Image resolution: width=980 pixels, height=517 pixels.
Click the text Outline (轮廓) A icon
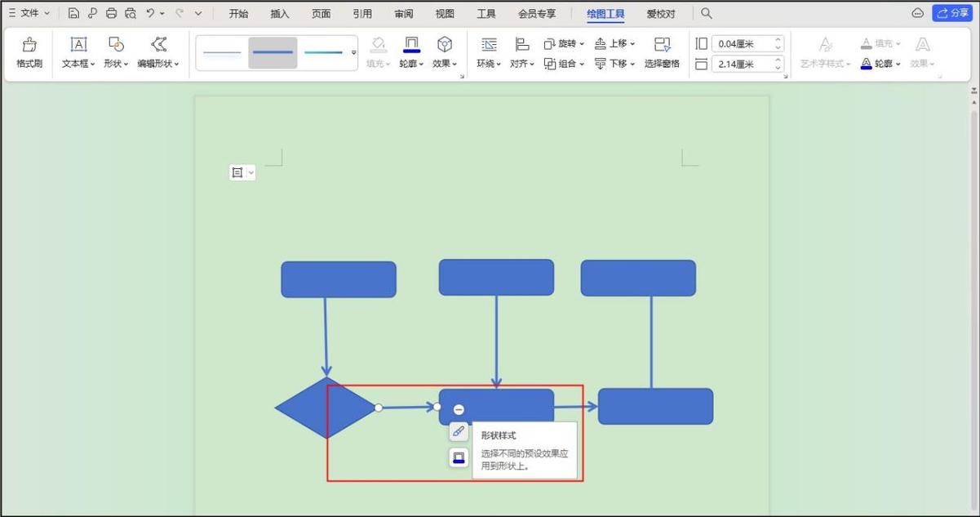[x=867, y=64]
